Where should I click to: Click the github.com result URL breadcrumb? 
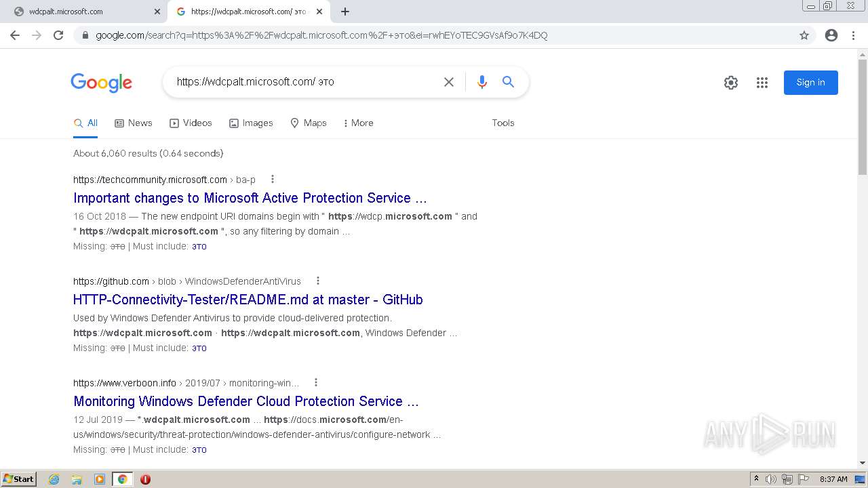187,281
